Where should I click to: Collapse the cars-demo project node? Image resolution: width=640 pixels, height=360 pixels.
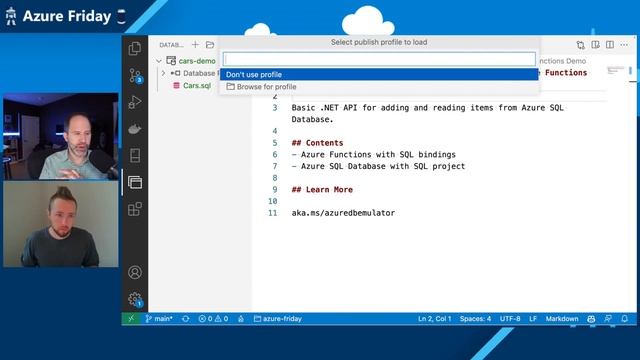[x=159, y=61]
